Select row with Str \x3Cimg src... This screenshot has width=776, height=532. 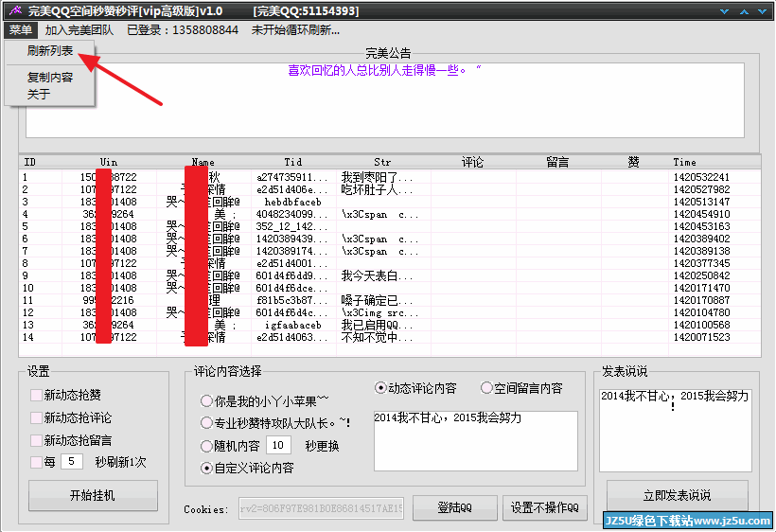point(390,312)
